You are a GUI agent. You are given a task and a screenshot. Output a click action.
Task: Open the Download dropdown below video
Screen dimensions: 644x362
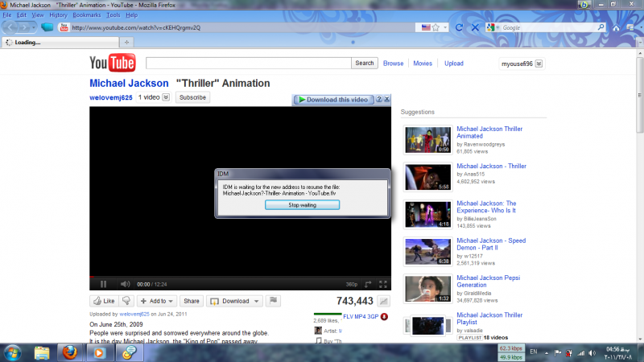[x=234, y=301]
